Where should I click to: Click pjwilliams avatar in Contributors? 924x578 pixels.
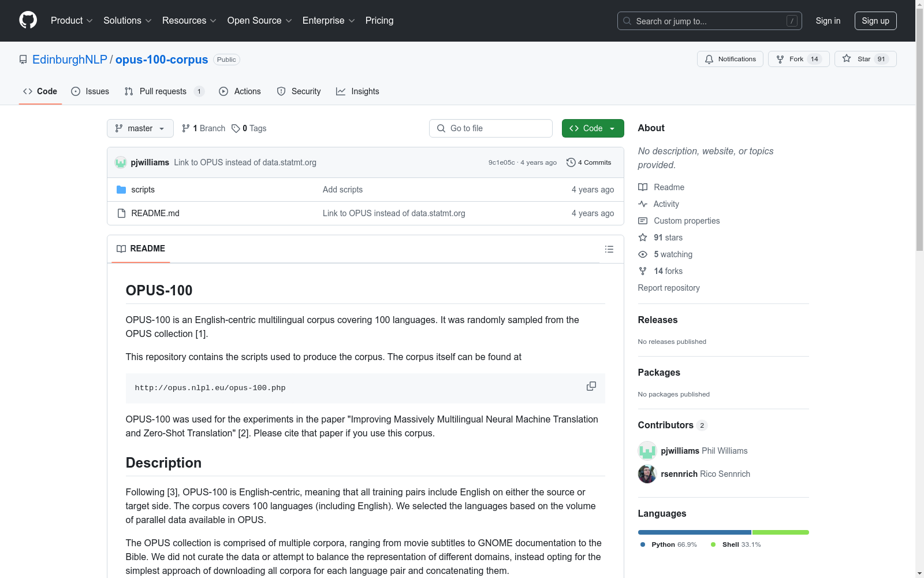pos(647,451)
